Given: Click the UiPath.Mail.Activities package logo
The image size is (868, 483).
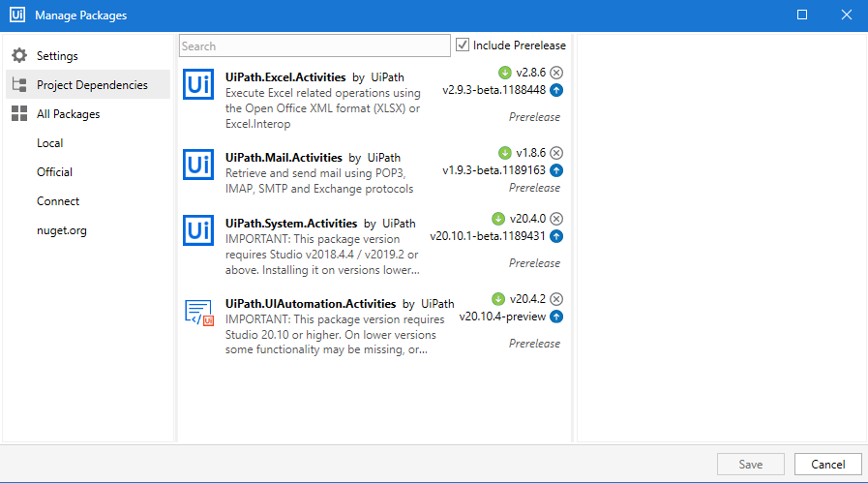Looking at the screenshot, I should click(x=198, y=165).
